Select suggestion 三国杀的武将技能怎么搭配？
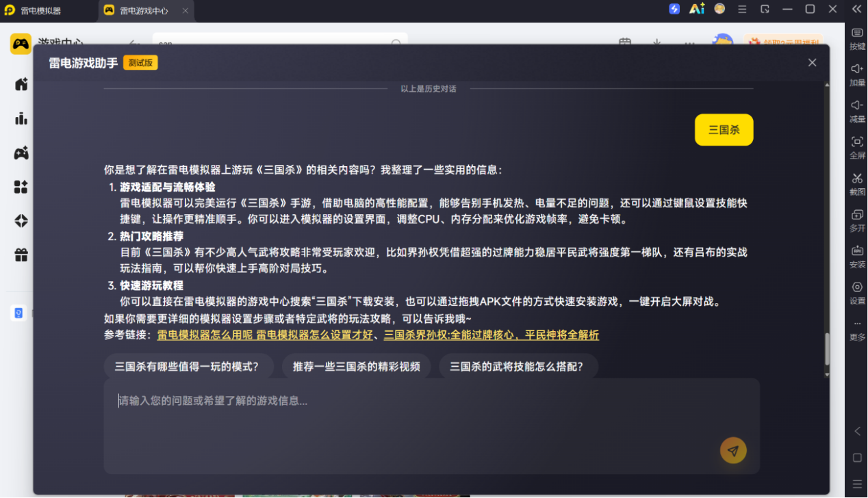The image size is (868, 498). (x=518, y=366)
